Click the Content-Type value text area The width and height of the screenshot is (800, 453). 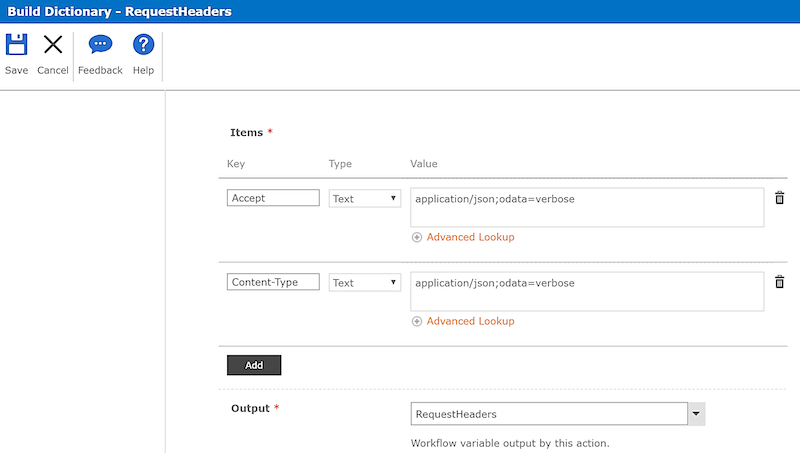coord(587,291)
